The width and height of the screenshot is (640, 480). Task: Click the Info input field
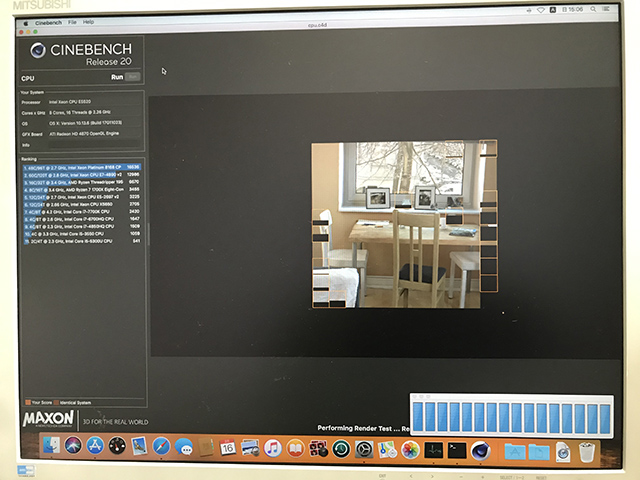point(94,144)
